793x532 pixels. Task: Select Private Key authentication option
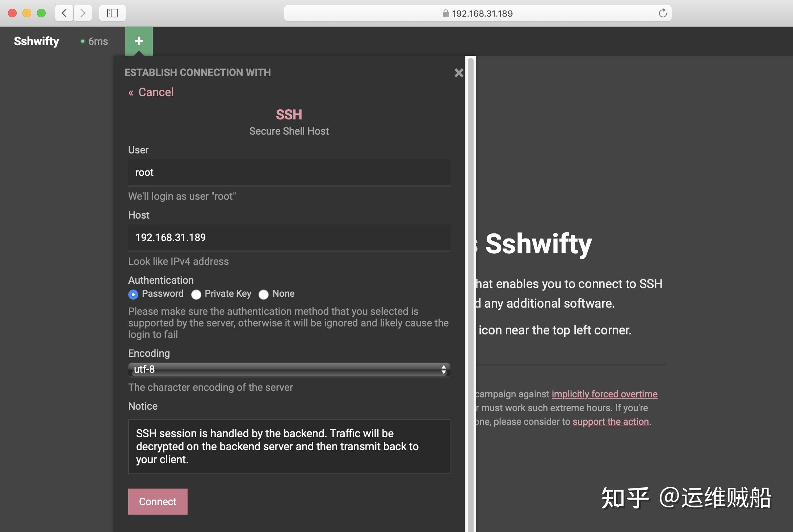click(196, 295)
